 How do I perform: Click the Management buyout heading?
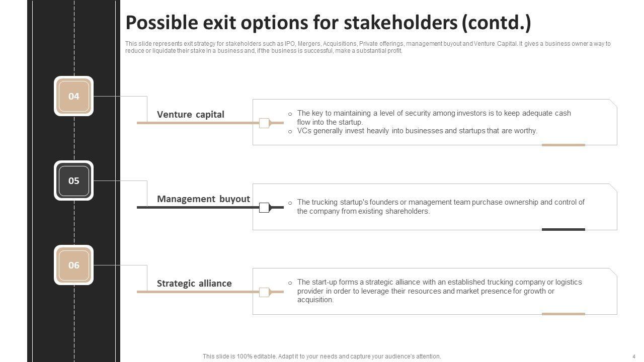pyautogui.click(x=203, y=199)
